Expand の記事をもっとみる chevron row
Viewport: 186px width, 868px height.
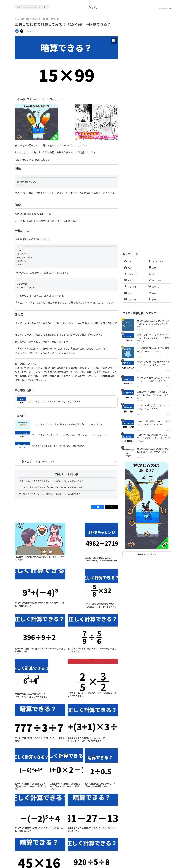tap(66, 462)
